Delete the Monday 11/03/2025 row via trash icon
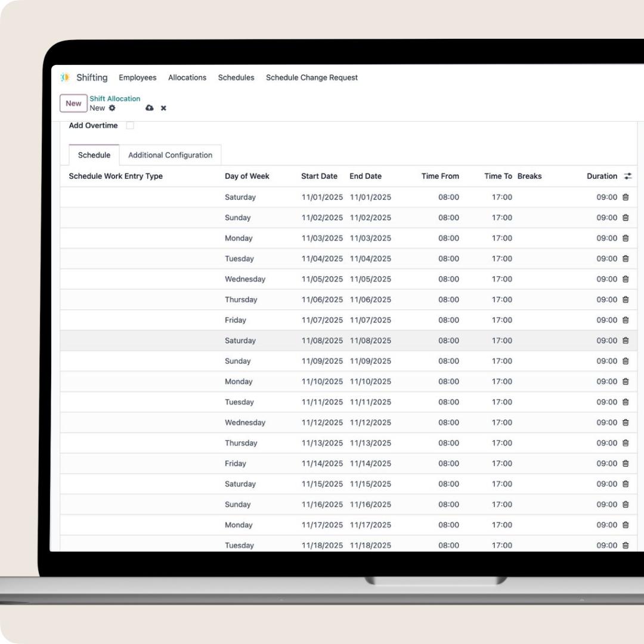This screenshot has height=644, width=644. click(x=626, y=238)
